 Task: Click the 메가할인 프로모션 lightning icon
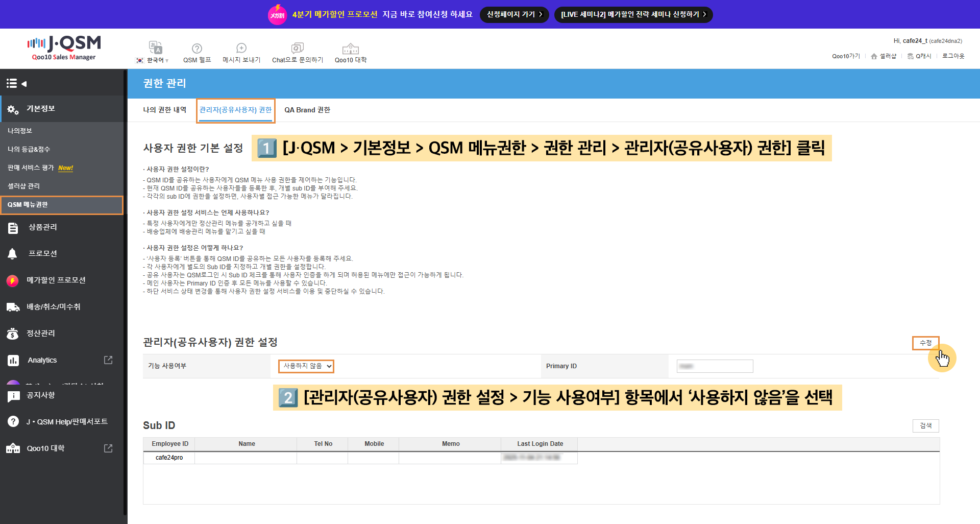tap(13, 280)
